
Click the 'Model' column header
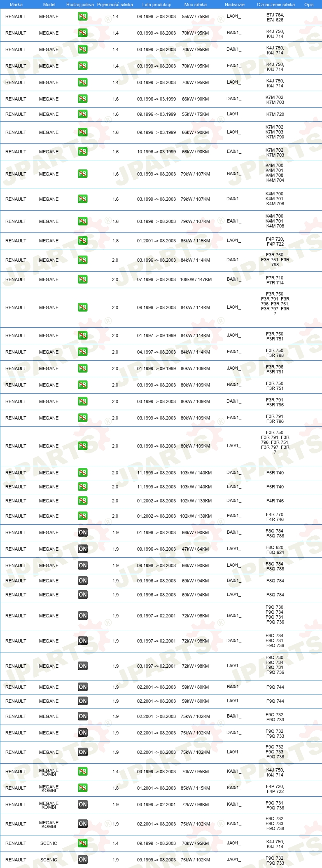pos(49,5)
